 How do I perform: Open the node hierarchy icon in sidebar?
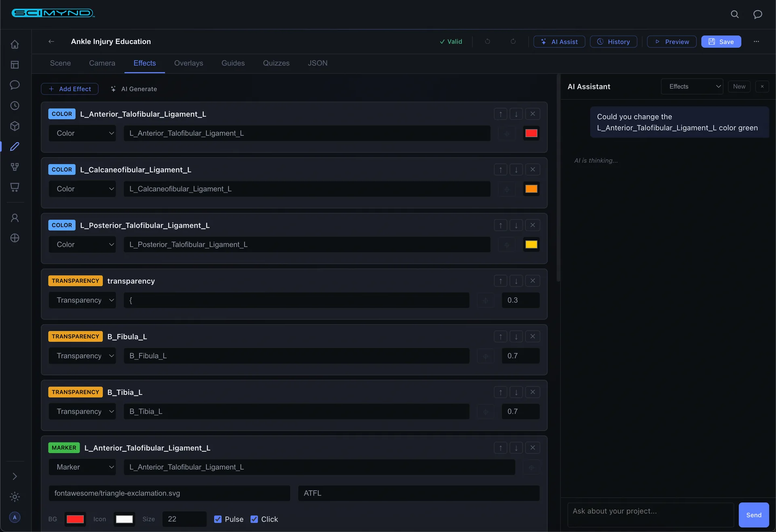tap(15, 167)
